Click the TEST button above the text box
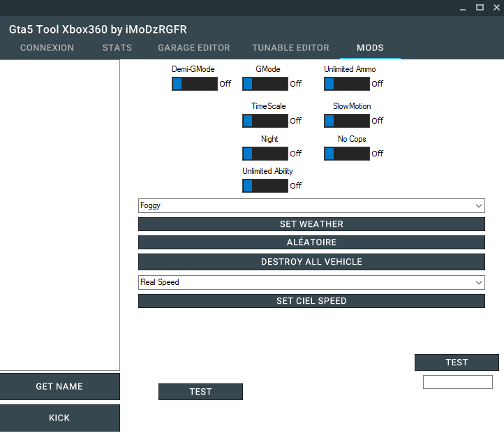The image size is (504, 433). [x=457, y=362]
